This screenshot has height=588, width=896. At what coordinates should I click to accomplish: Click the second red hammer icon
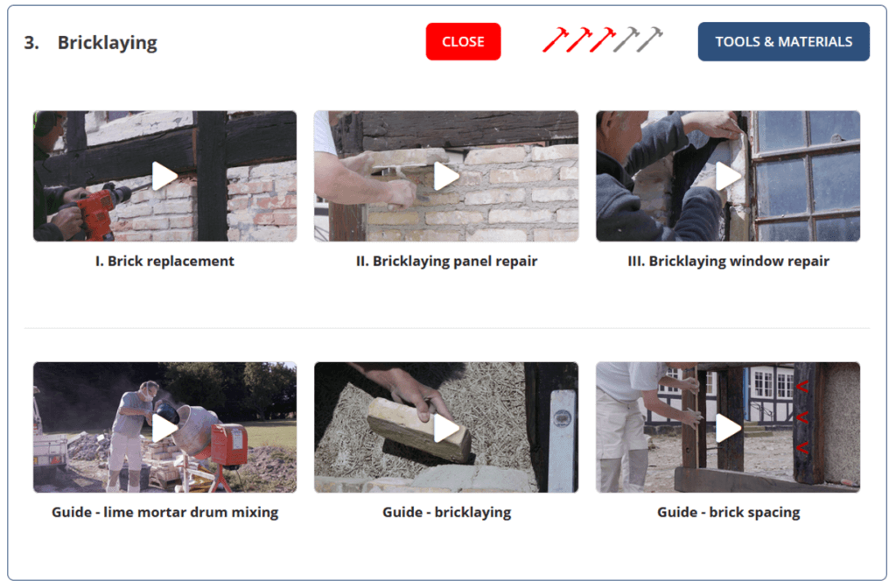coord(578,39)
